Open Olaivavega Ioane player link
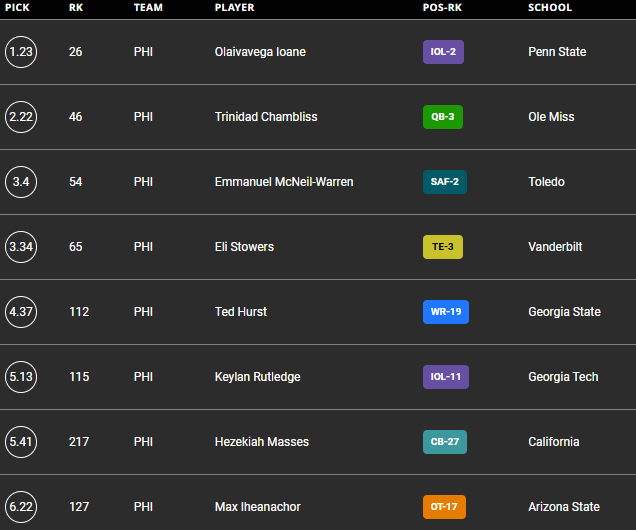 pos(260,52)
